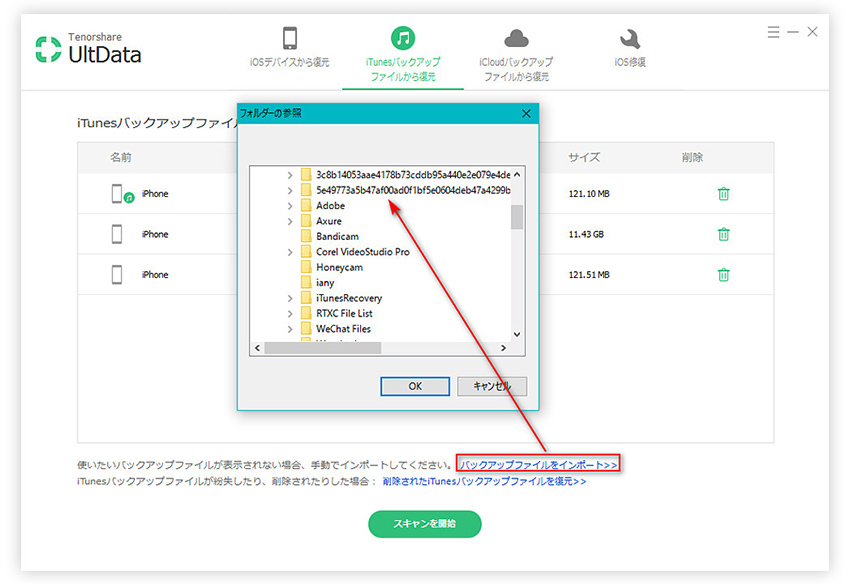Click the 121.51 MB size value
850x585 pixels.
(x=589, y=275)
